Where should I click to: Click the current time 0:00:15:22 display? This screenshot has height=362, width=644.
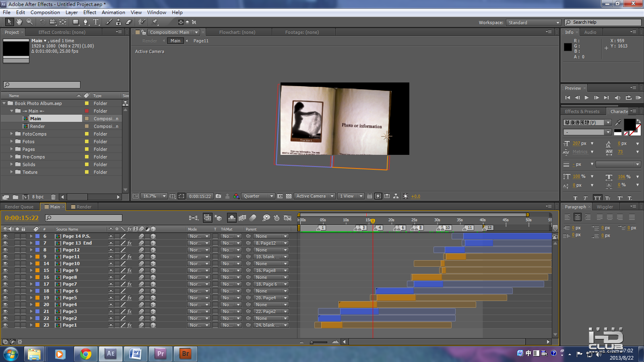[22, 218]
